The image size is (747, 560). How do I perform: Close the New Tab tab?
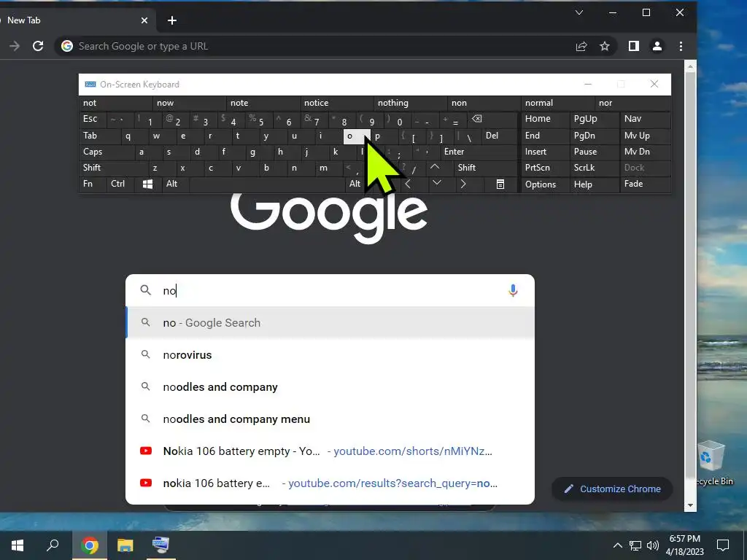(x=144, y=20)
